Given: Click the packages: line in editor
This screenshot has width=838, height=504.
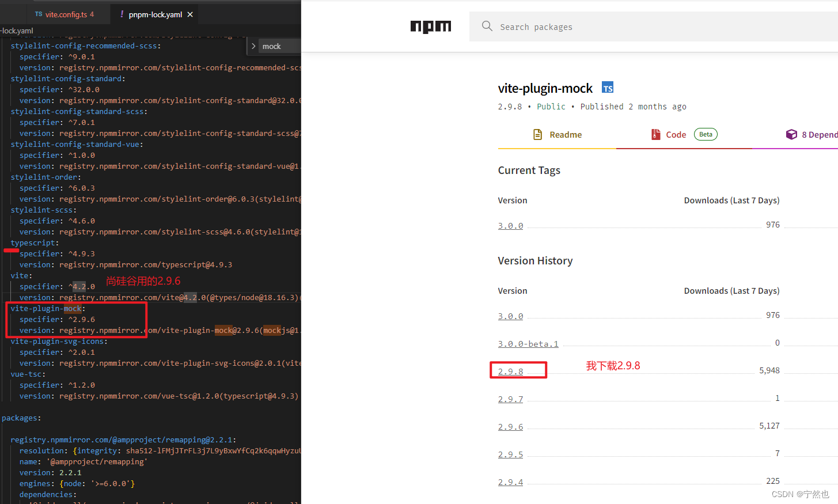Looking at the screenshot, I should (21, 418).
